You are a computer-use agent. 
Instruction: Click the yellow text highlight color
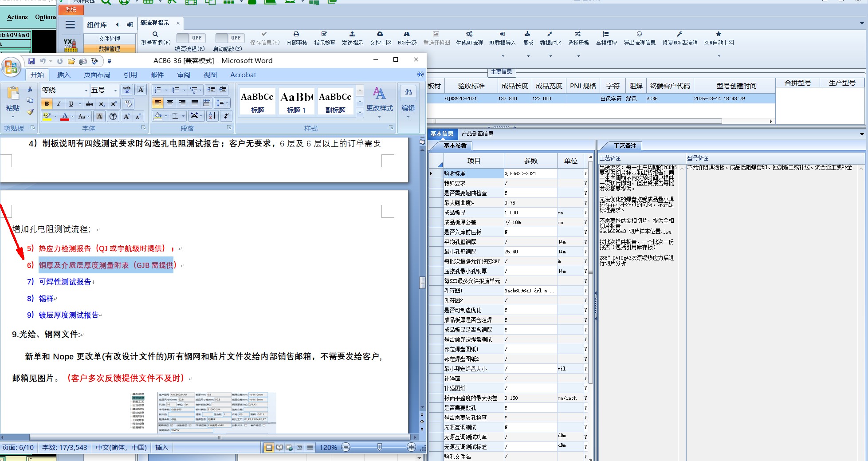[47, 116]
